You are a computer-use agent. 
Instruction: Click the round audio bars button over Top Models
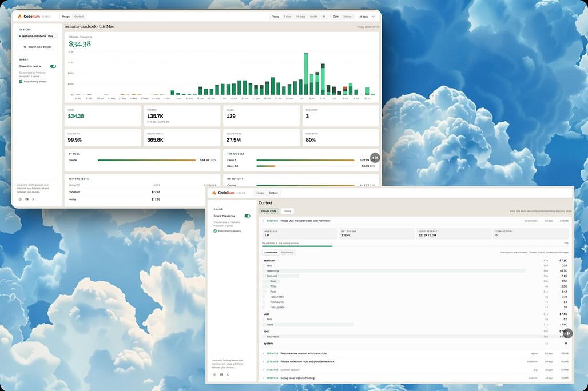(x=375, y=158)
